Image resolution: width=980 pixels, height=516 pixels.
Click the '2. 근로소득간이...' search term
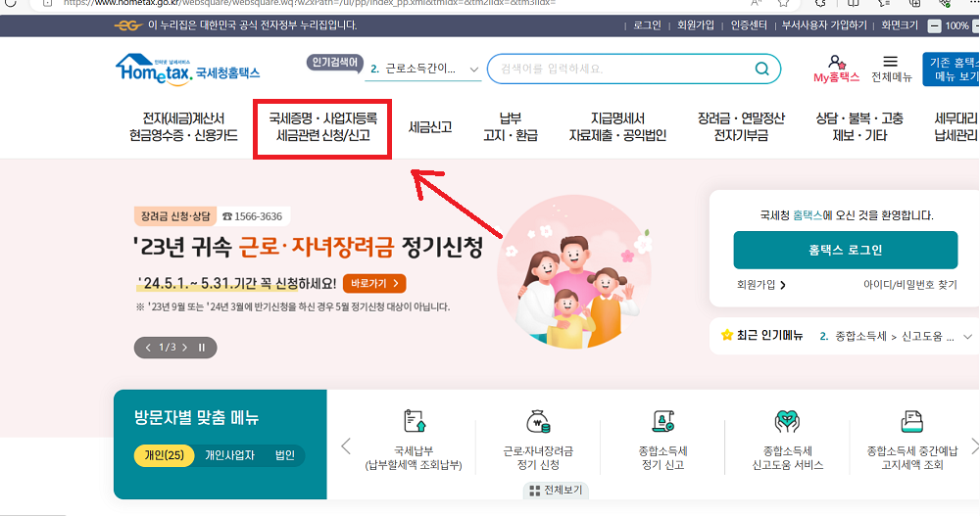pos(414,69)
